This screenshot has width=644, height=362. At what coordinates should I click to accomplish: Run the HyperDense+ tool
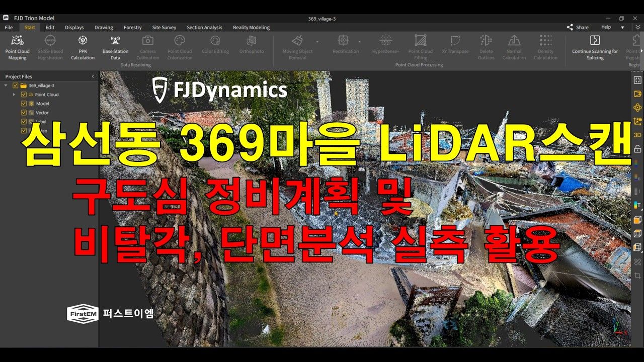[x=385, y=44]
